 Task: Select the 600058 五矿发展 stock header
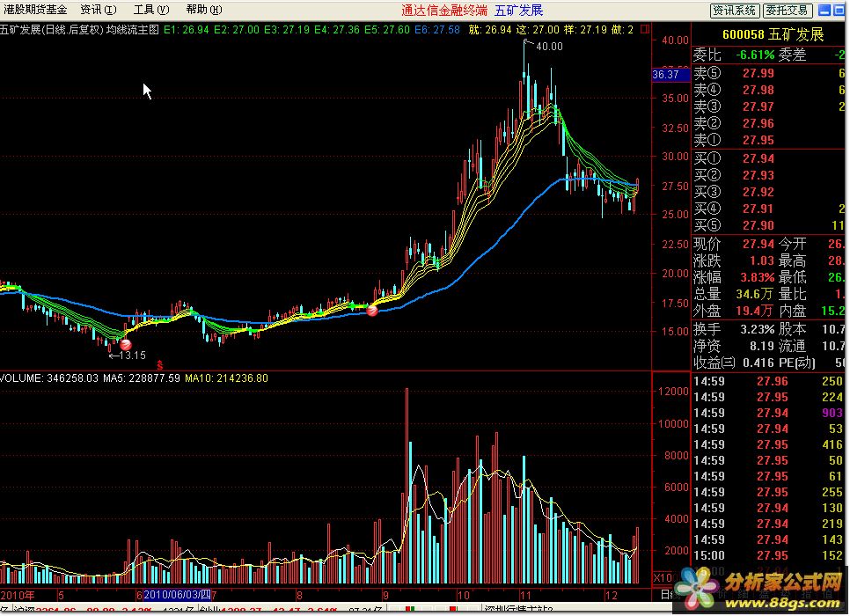773,34
